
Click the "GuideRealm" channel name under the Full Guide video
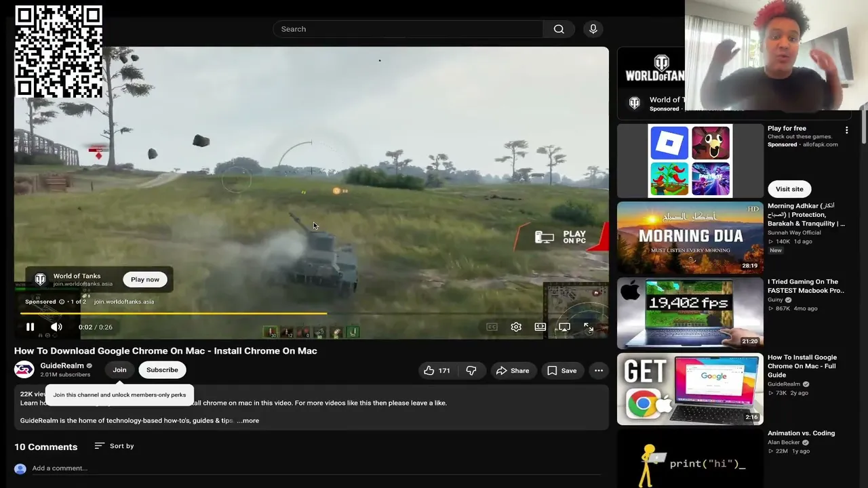pyautogui.click(x=784, y=384)
